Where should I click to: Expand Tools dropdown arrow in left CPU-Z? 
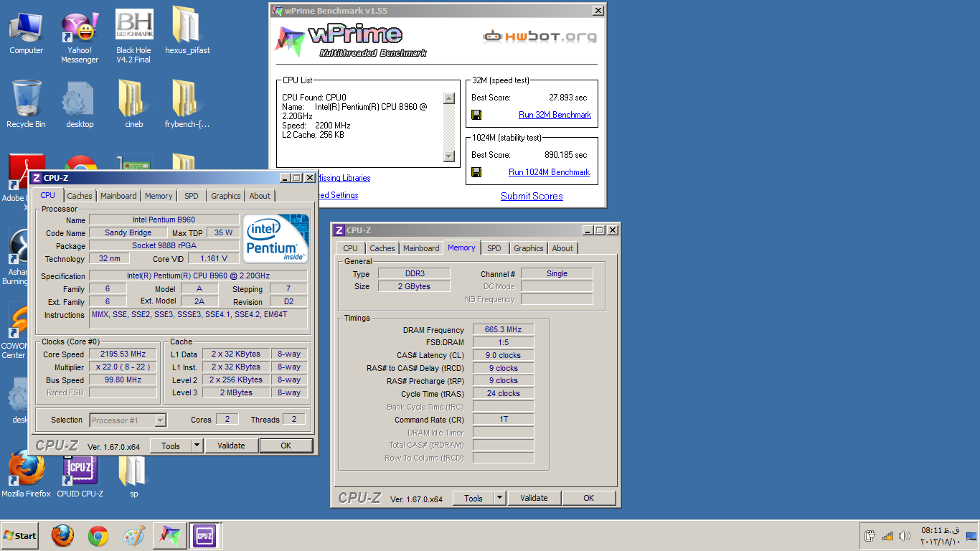[197, 446]
